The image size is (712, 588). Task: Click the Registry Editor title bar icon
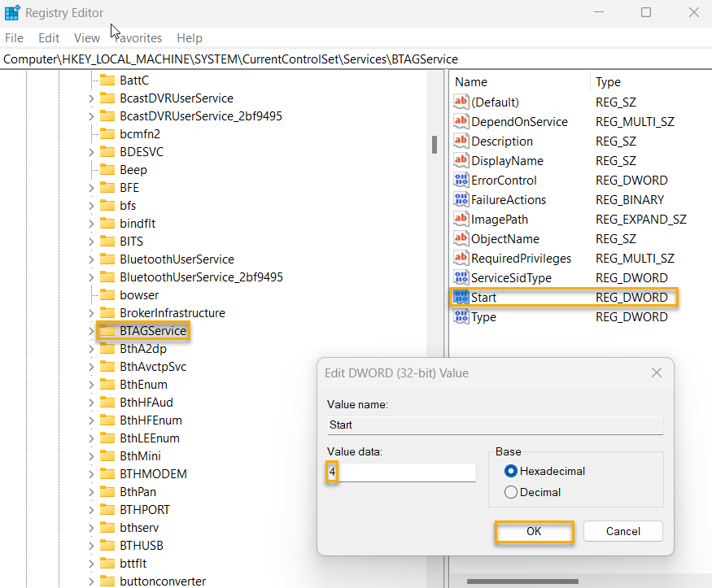tap(11, 12)
